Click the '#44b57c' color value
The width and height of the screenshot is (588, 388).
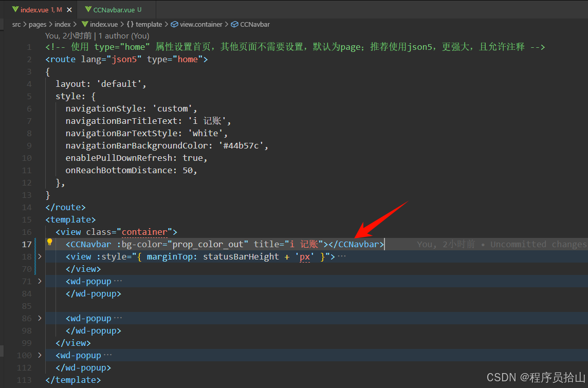coord(241,145)
